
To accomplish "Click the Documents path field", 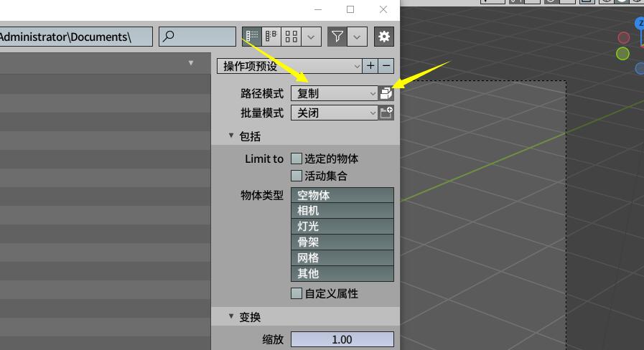I will pyautogui.click(x=76, y=37).
